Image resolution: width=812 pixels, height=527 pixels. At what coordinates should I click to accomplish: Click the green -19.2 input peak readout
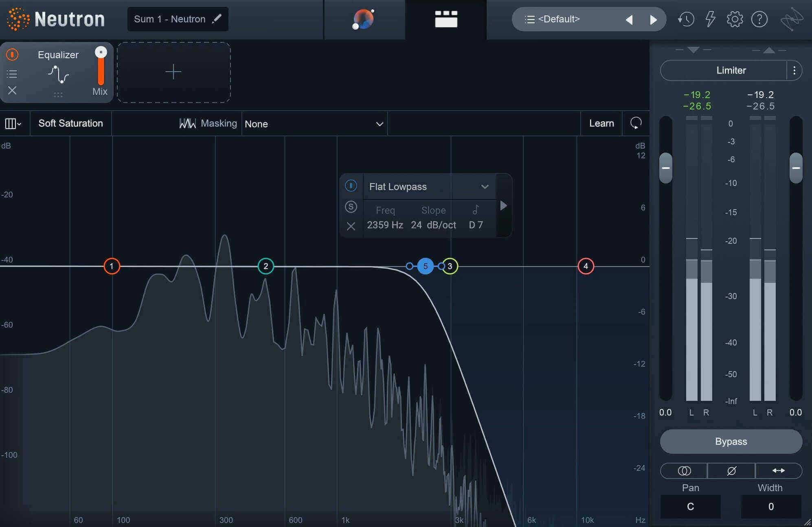[697, 95]
